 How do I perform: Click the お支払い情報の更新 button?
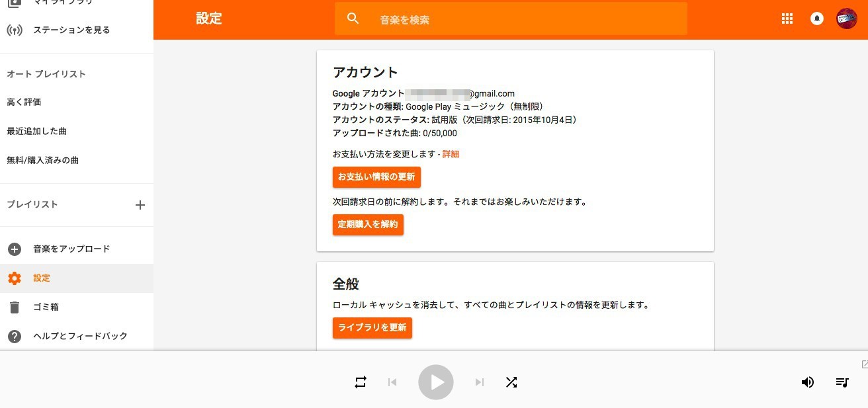point(376,177)
